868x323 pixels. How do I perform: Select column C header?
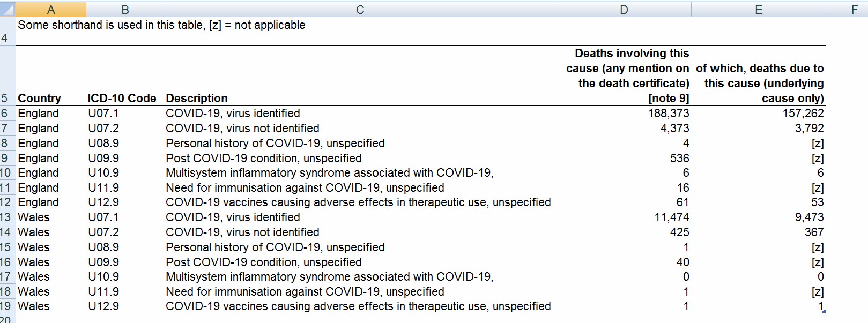(x=360, y=9)
